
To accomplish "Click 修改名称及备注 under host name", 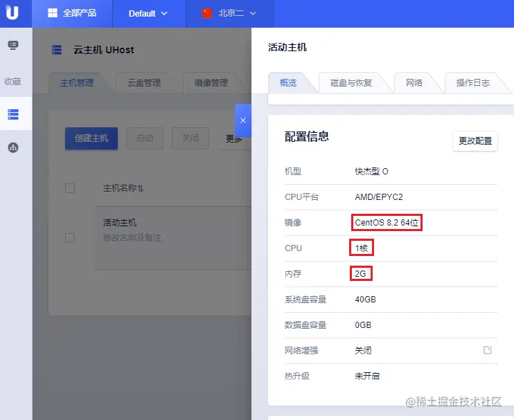I will [132, 237].
